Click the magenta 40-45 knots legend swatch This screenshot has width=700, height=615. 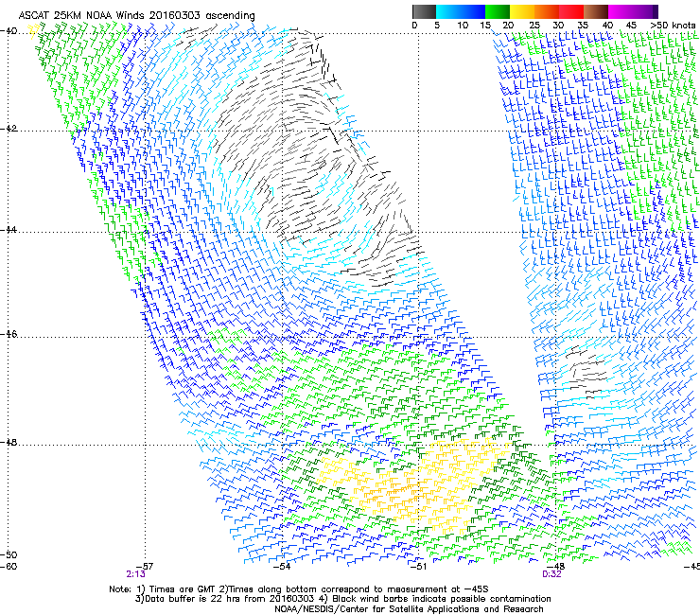tap(621, 11)
